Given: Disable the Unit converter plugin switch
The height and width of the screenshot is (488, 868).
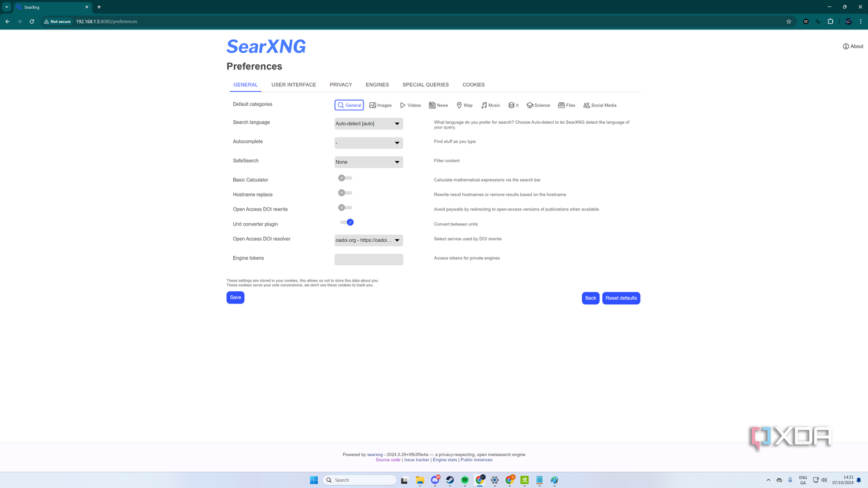Looking at the screenshot, I should point(347,222).
